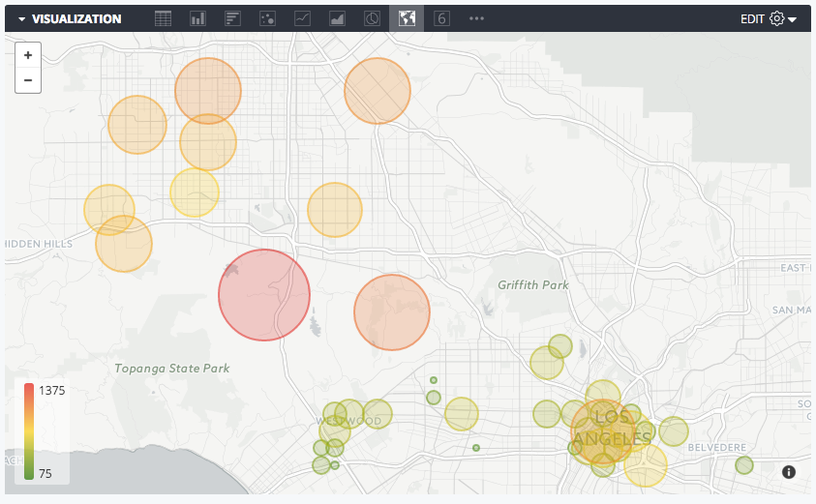Click the color gradient legend bar

(30, 431)
